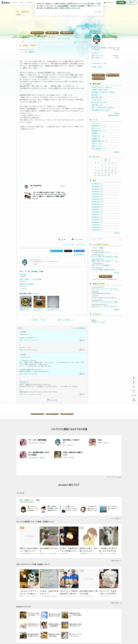The width and height of the screenshot is (138, 644).
Task: Click 記事を報告する report link
Action: [x=79, y=254]
